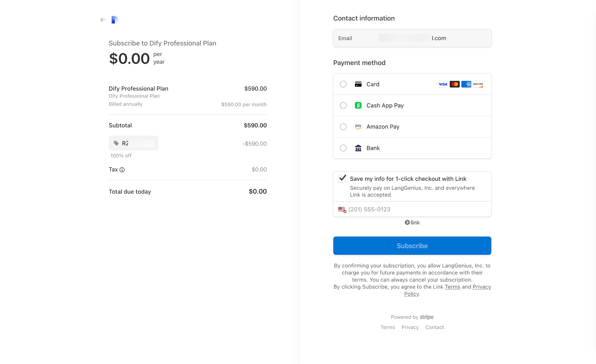
Task: Click the Stripe logo
Action: [x=427, y=317]
